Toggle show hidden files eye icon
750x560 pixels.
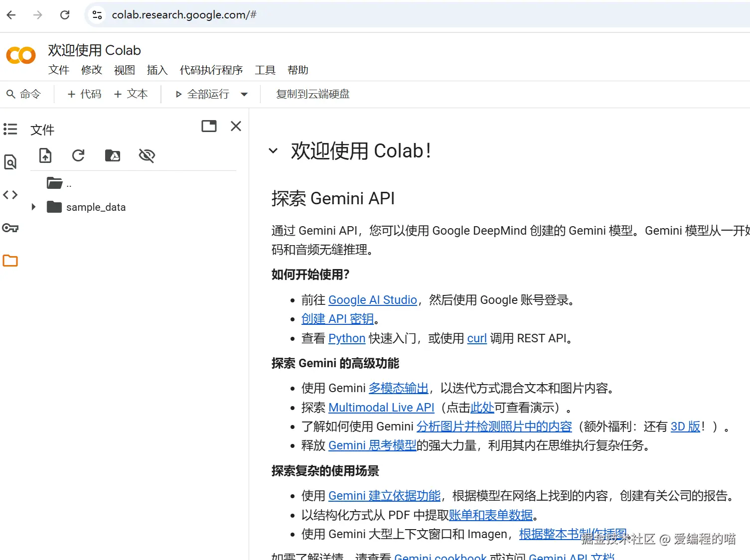pos(147,155)
